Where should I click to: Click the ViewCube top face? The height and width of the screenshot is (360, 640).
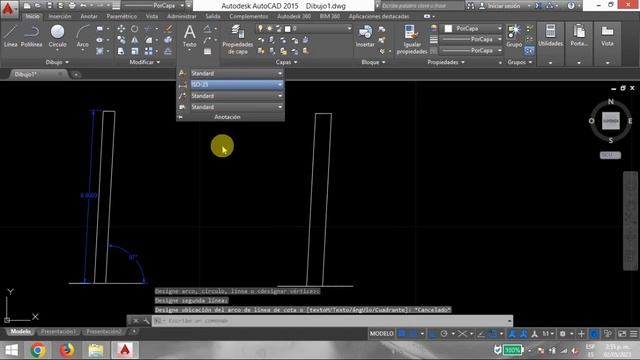[611, 121]
